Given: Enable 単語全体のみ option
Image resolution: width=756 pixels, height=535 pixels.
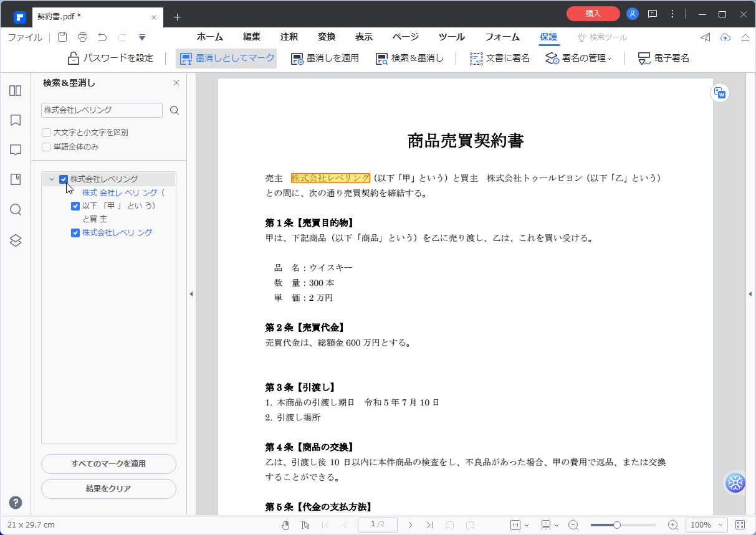Looking at the screenshot, I should 46,146.
